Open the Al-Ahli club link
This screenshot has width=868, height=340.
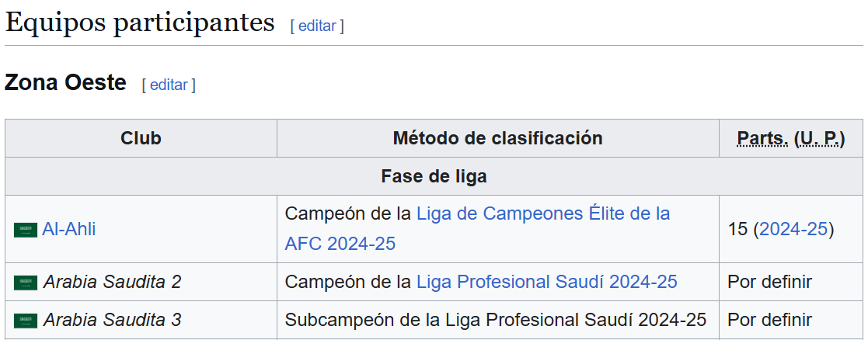[x=68, y=230]
